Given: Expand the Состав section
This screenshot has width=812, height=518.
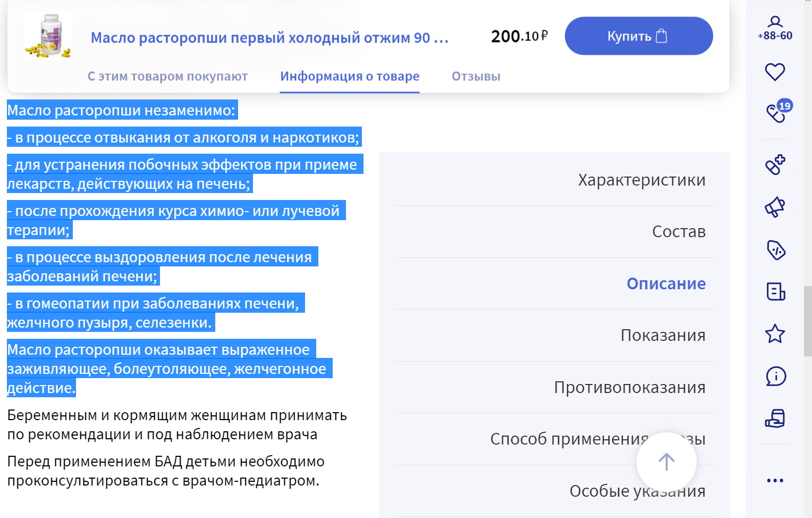Looking at the screenshot, I should pos(679,231).
